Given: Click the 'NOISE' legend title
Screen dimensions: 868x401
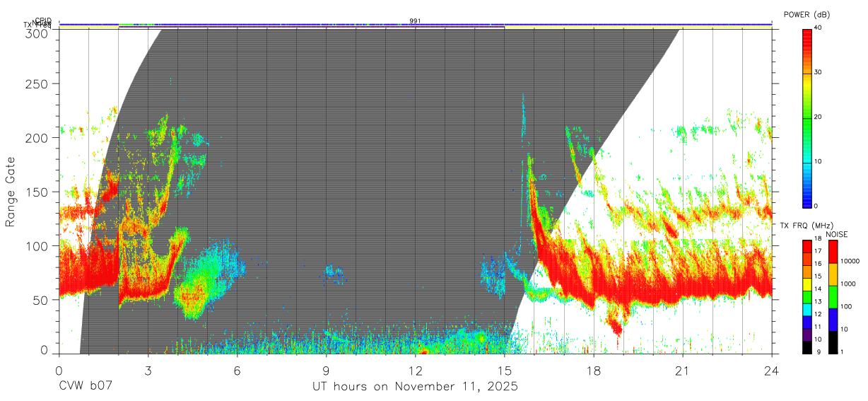Looking at the screenshot, I should click(x=837, y=234).
